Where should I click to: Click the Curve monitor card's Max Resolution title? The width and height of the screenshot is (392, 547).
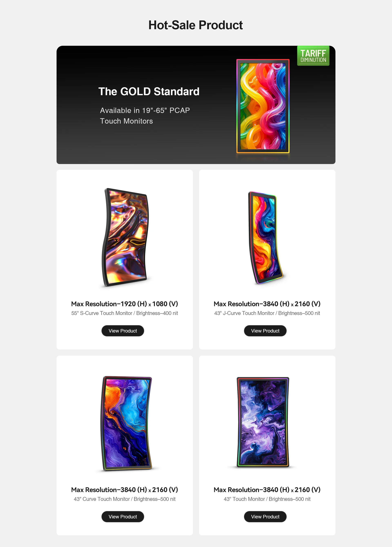coord(125,490)
